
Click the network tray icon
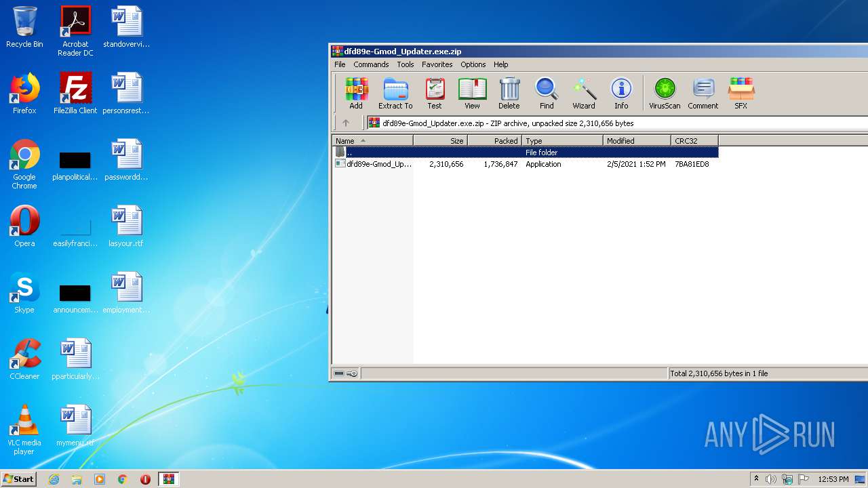[787, 479]
